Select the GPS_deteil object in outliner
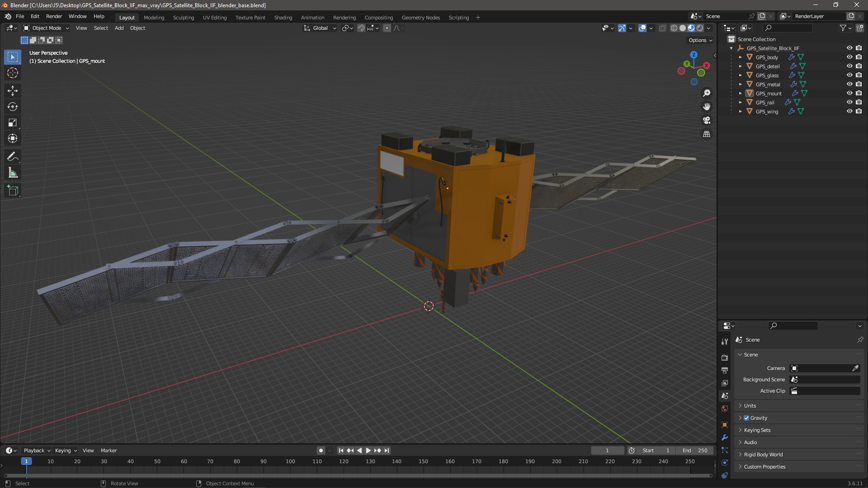868x488 pixels. [767, 66]
